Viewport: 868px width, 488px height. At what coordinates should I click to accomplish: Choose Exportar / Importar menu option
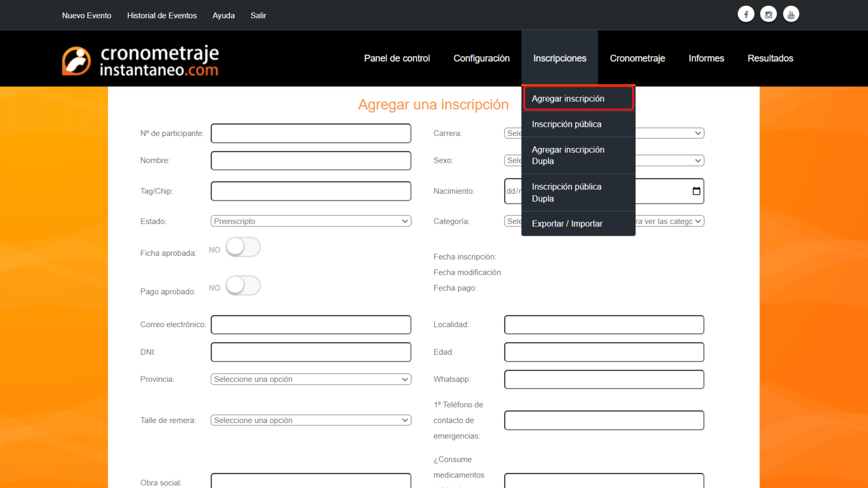[x=567, y=224]
